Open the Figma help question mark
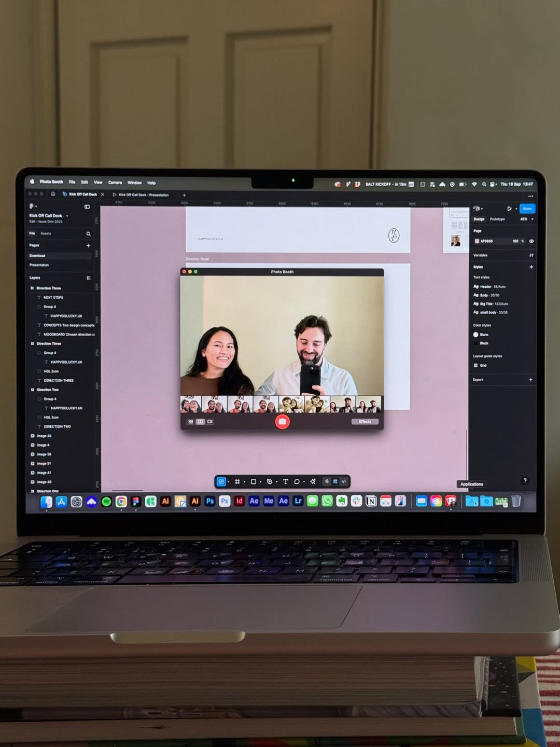 [525, 481]
